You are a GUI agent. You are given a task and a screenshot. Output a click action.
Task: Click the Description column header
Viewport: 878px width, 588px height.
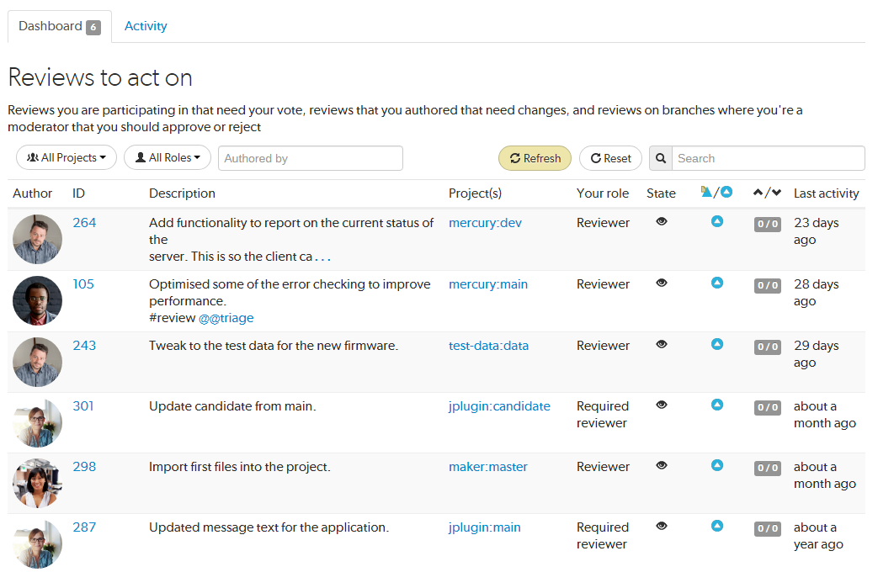coord(182,193)
